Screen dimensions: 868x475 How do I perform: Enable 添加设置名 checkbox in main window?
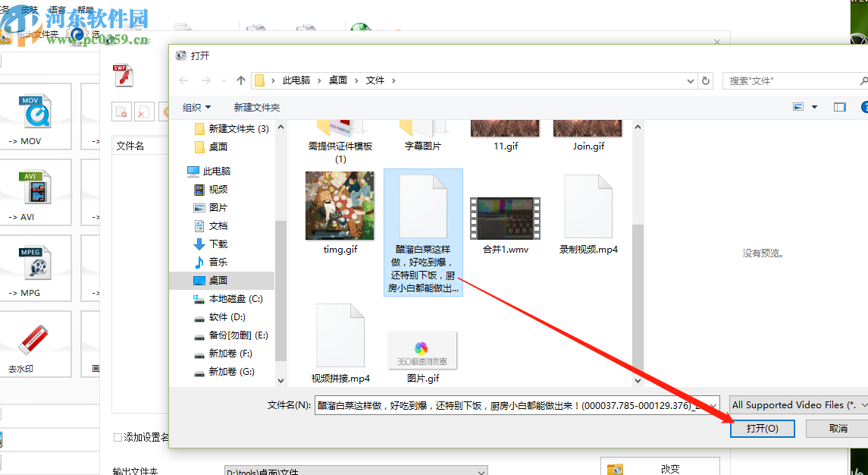click(x=118, y=437)
